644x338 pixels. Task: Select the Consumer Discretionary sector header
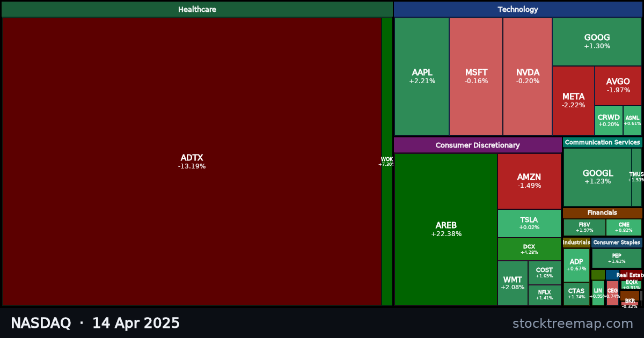click(x=478, y=145)
